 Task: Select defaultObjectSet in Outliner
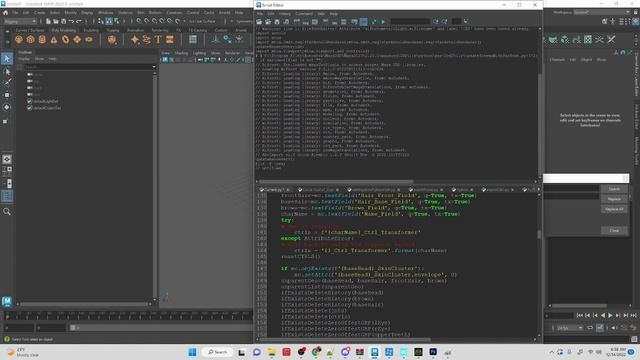47,108
